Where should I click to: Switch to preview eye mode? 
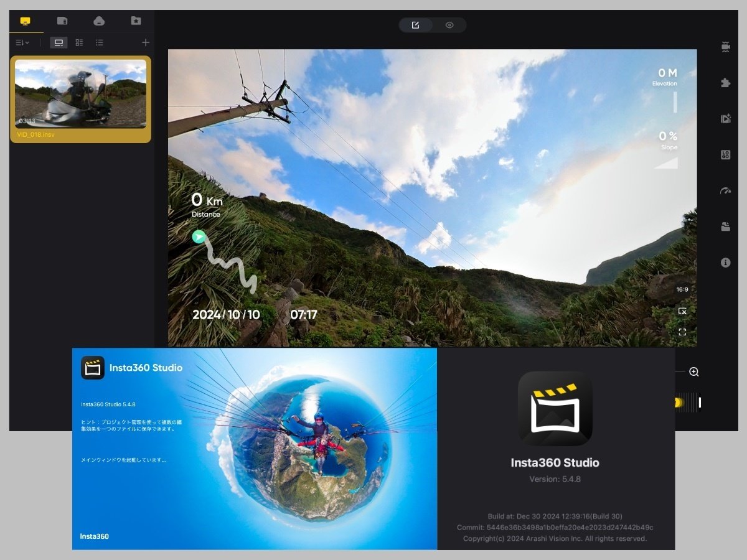pos(449,26)
